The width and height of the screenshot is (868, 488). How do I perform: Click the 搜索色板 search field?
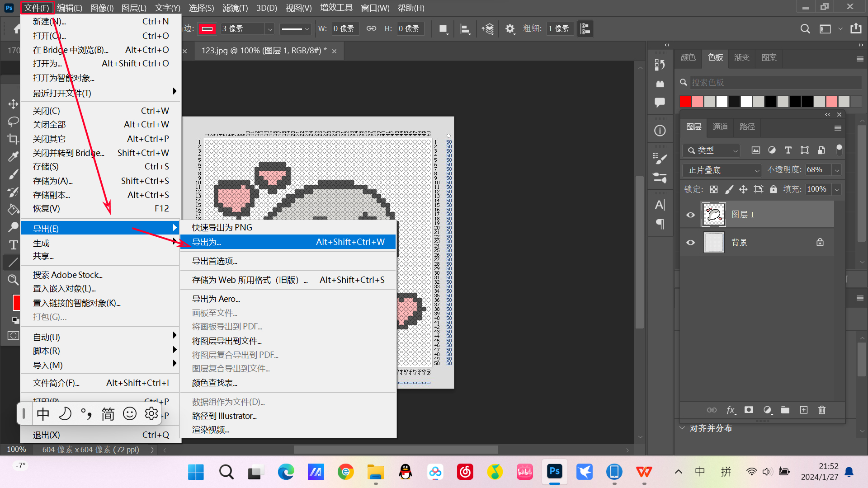(x=775, y=82)
